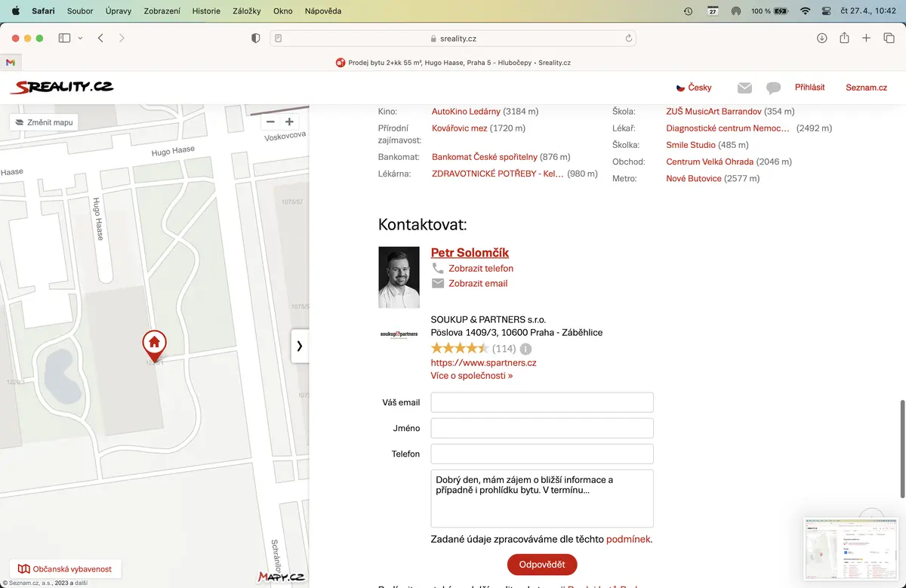Open AutoKino Ledárny link
This screenshot has height=588, width=906.
[x=466, y=111]
